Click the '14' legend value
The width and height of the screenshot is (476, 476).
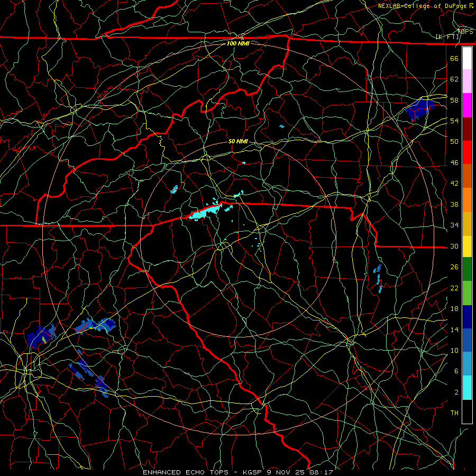click(x=454, y=329)
